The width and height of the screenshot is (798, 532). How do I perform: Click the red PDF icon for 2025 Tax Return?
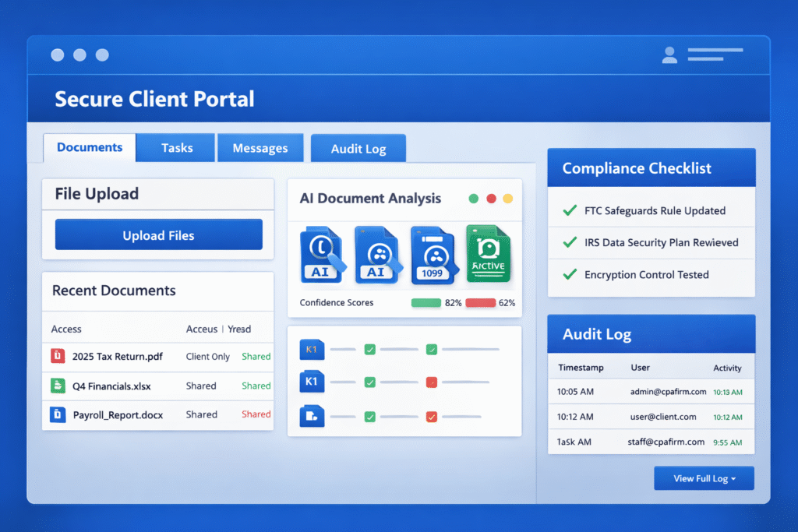tap(58, 356)
